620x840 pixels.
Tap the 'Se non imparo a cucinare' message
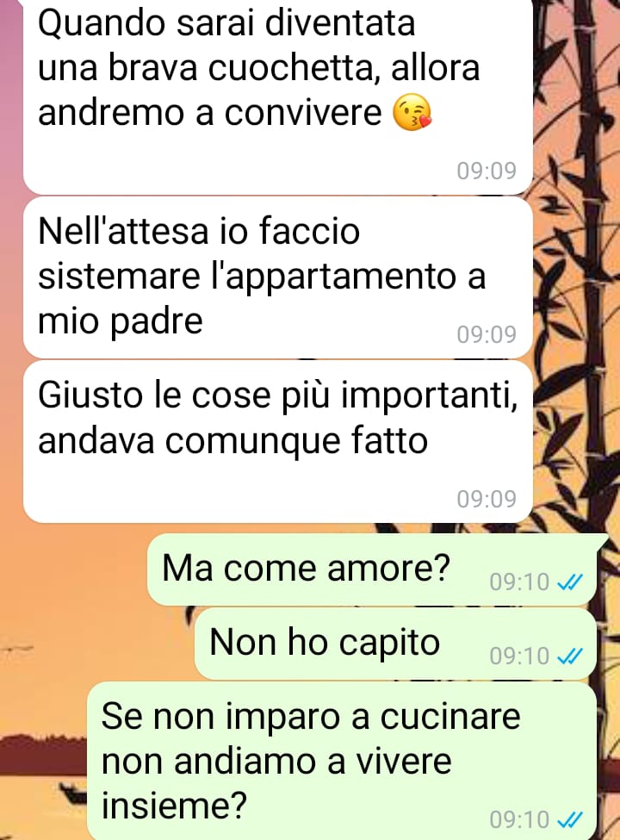[x=342, y=761]
